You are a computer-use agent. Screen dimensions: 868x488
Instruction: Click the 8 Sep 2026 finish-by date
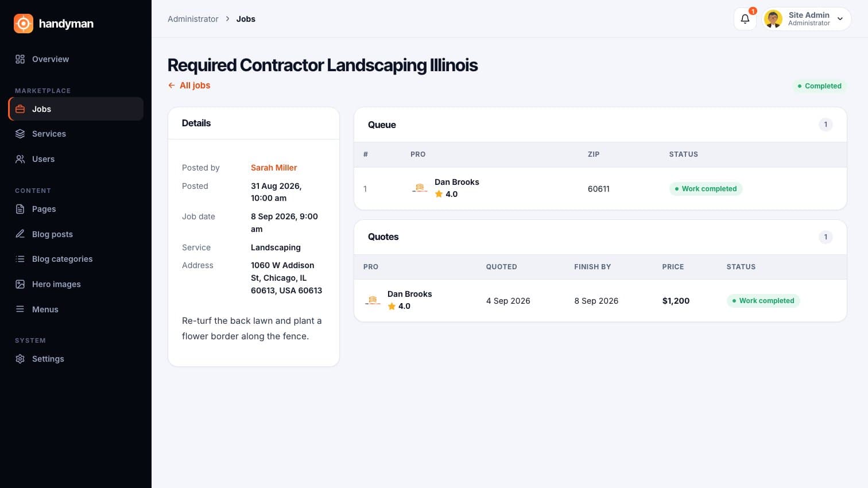pos(596,301)
